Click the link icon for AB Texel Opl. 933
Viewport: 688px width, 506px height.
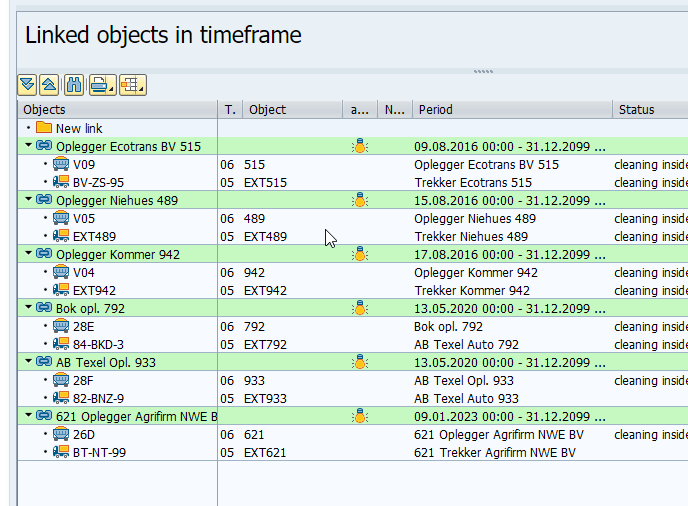pos(44,362)
